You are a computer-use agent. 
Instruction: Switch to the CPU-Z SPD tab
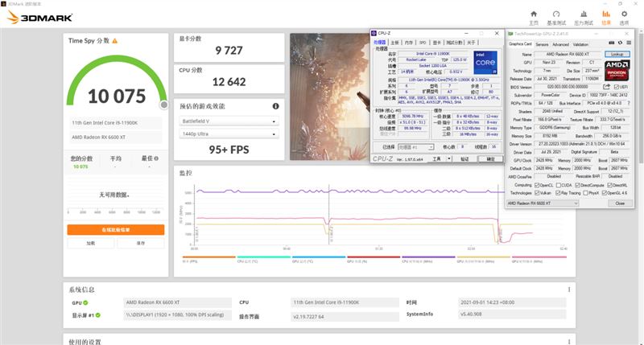click(423, 43)
